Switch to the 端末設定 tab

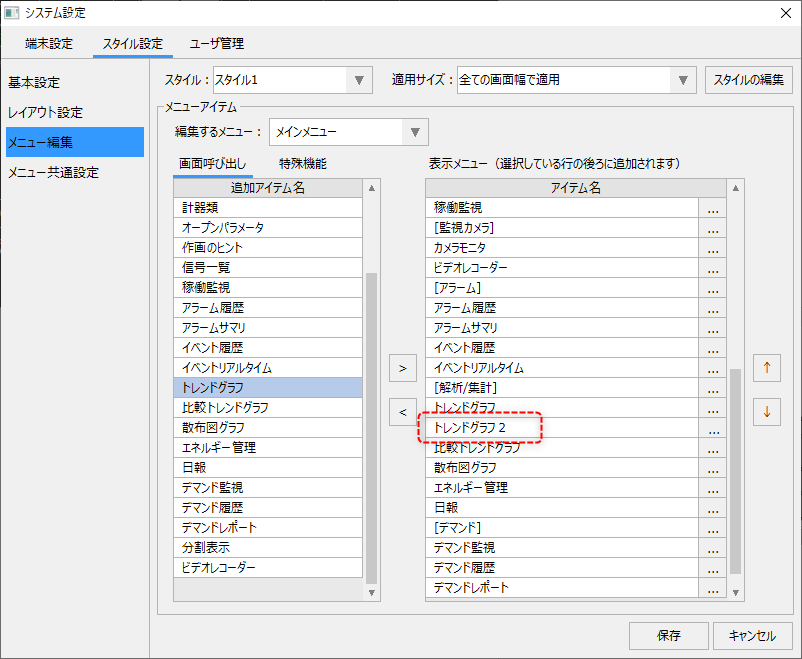point(49,44)
